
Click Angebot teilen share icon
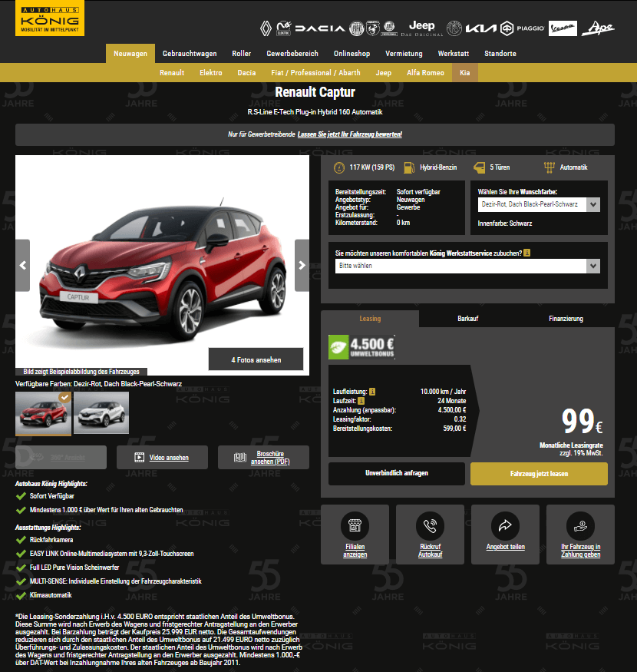[x=505, y=525]
